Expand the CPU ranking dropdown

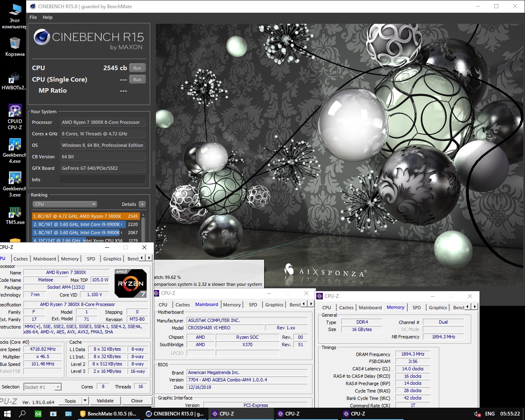(x=65, y=204)
